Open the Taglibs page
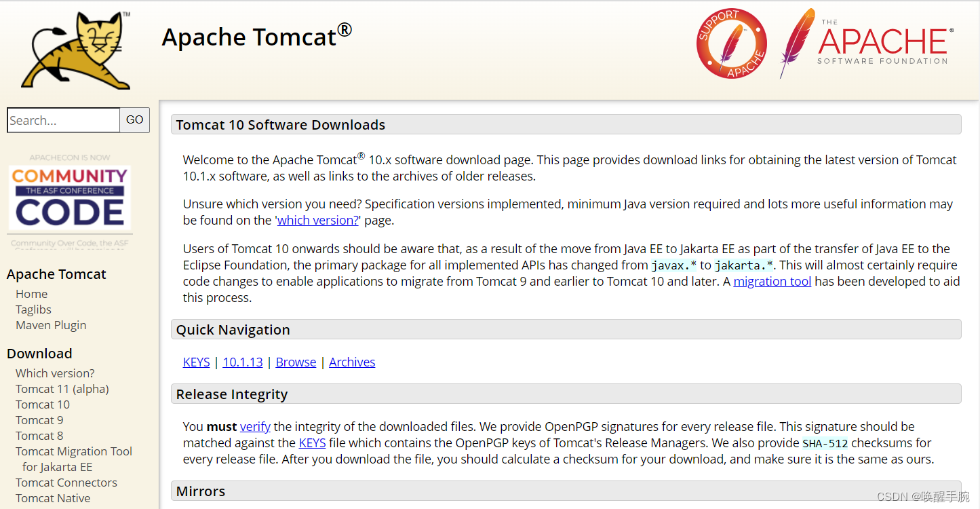This screenshot has width=980, height=509. (33, 309)
